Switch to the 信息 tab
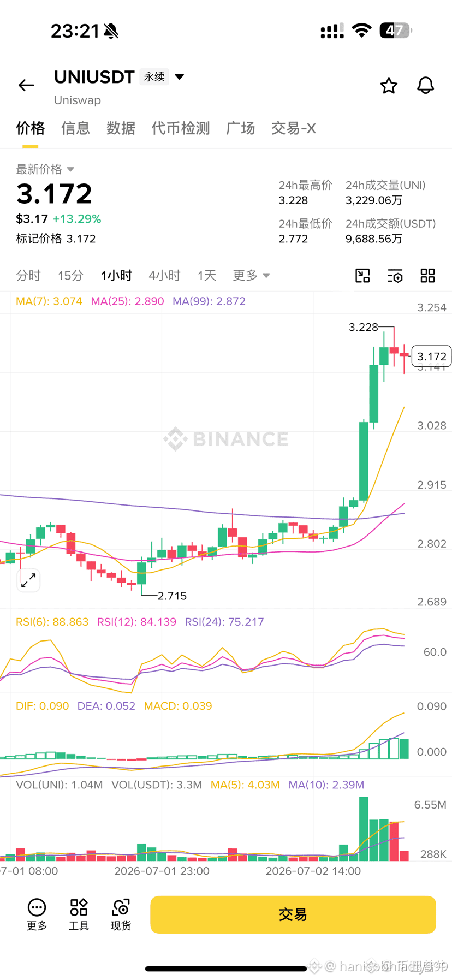The image size is (452, 980). pos(75,128)
